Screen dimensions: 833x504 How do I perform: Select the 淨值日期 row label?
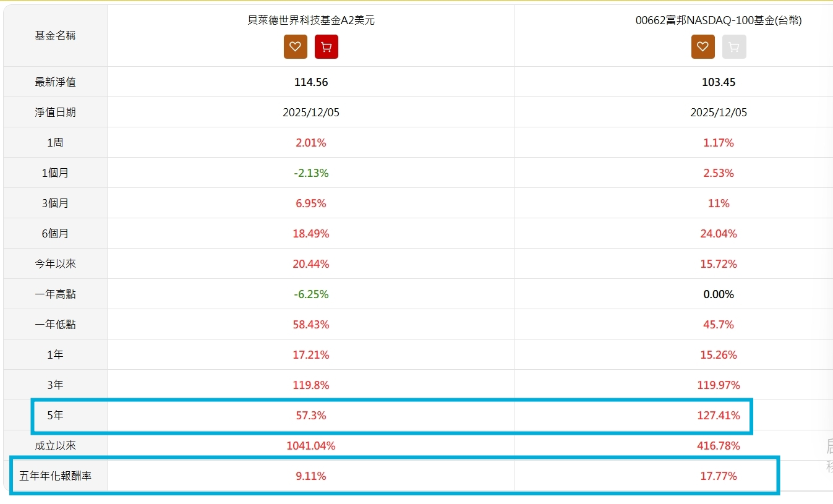pos(56,113)
